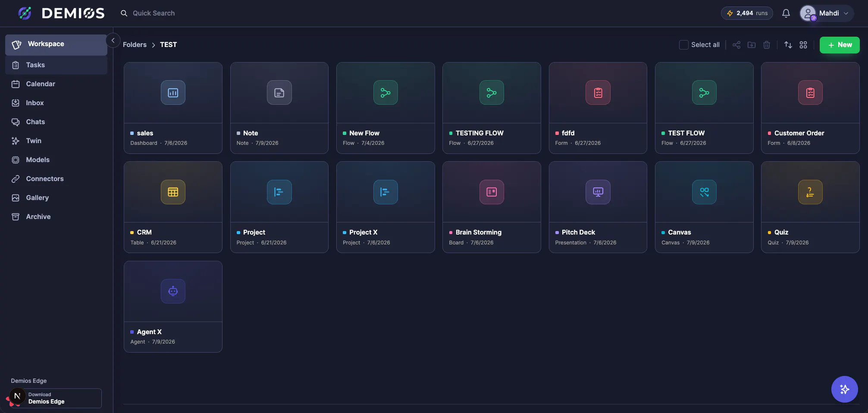Click the Pitch Deck presentation icon
The width and height of the screenshot is (868, 413).
[x=598, y=192]
